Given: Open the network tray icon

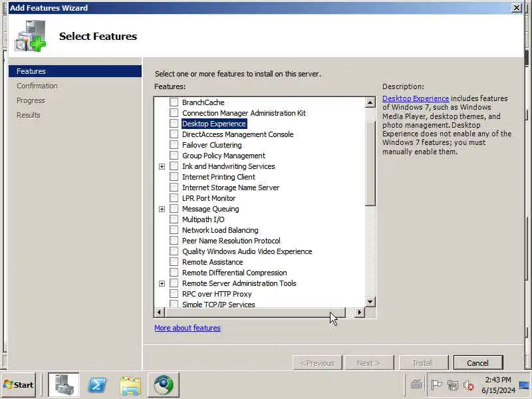Looking at the screenshot, I should point(453,385).
